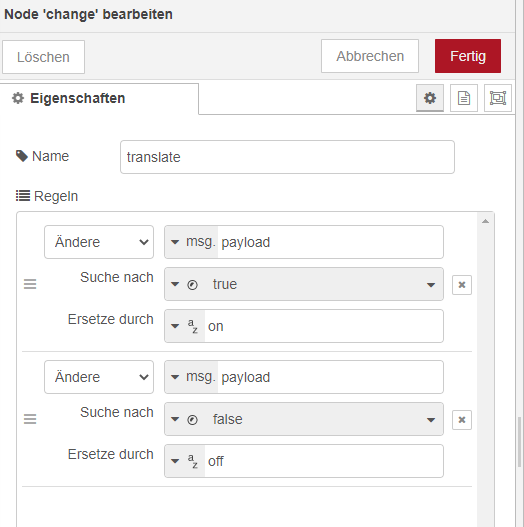Remove the 'true' rule with x
This screenshot has width=524, height=527.
click(x=461, y=285)
